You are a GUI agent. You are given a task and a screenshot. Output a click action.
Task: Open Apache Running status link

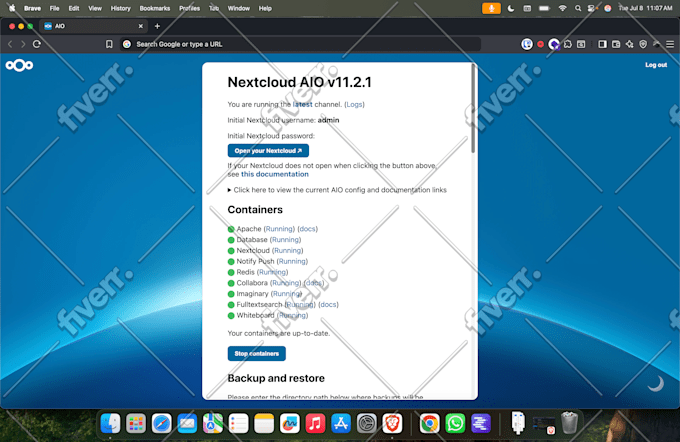279,229
